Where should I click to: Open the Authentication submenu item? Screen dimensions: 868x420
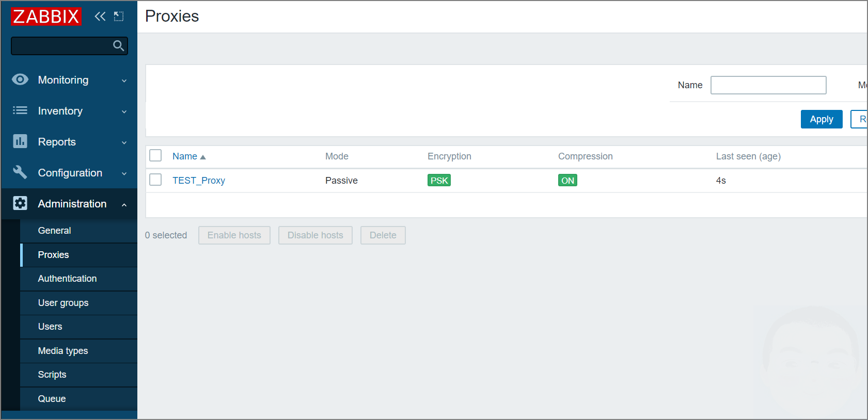pyautogui.click(x=67, y=279)
